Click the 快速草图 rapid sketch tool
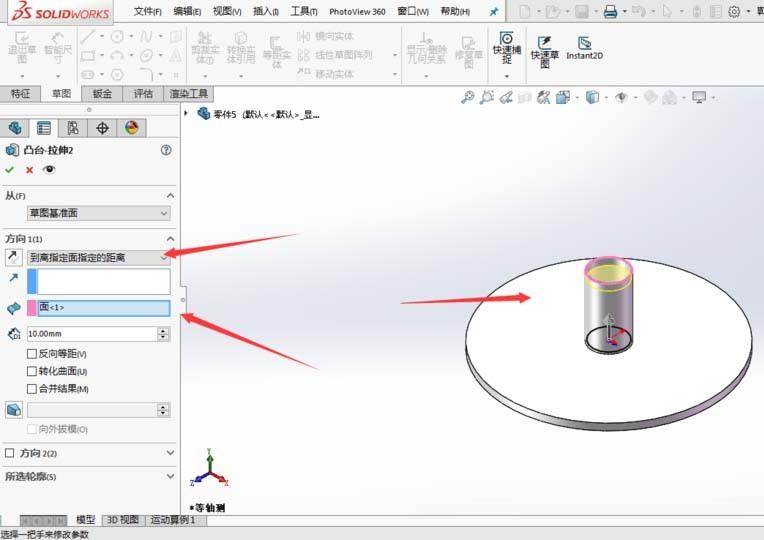 545,51
